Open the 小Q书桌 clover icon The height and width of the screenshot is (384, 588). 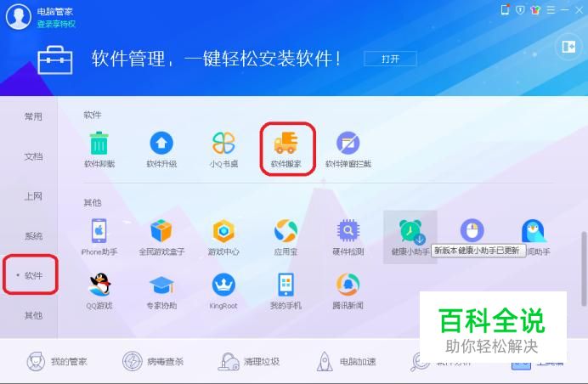[223, 149]
